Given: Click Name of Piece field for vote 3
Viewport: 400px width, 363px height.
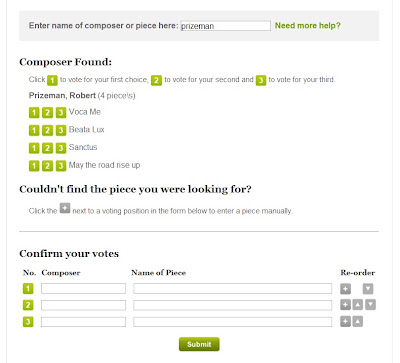Looking at the screenshot, I should click(x=233, y=322).
